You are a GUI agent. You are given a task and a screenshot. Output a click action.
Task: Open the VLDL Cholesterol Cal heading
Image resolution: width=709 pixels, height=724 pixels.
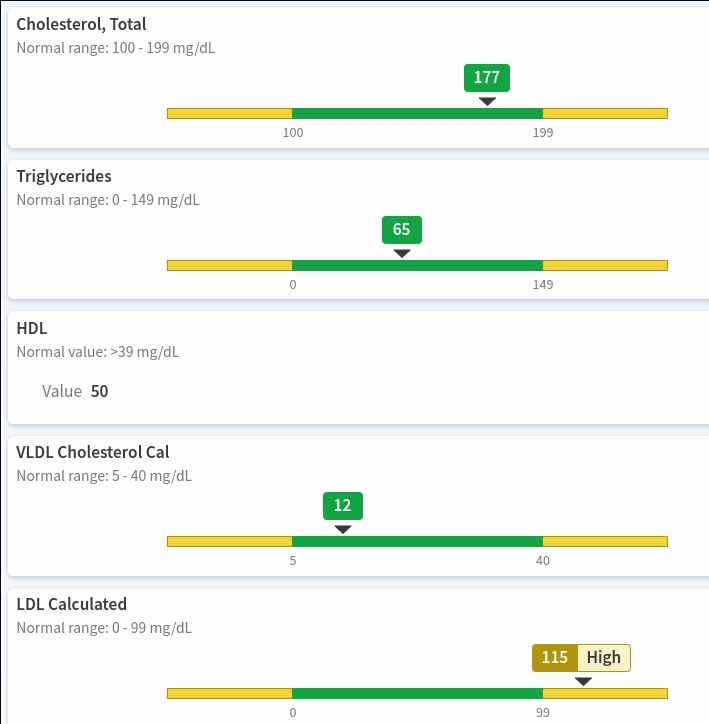coord(93,452)
